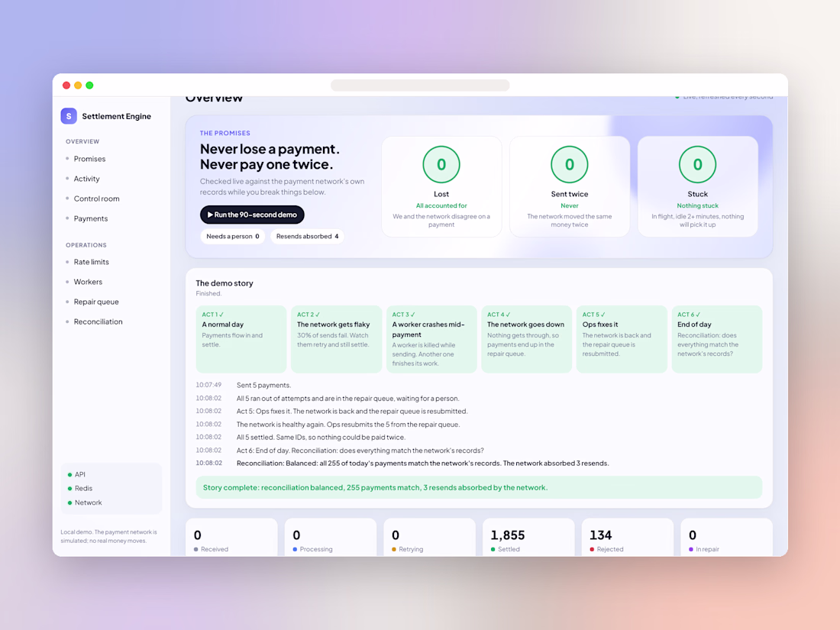Select Payments in the sidebar
This screenshot has width=840, height=630.
[91, 218]
